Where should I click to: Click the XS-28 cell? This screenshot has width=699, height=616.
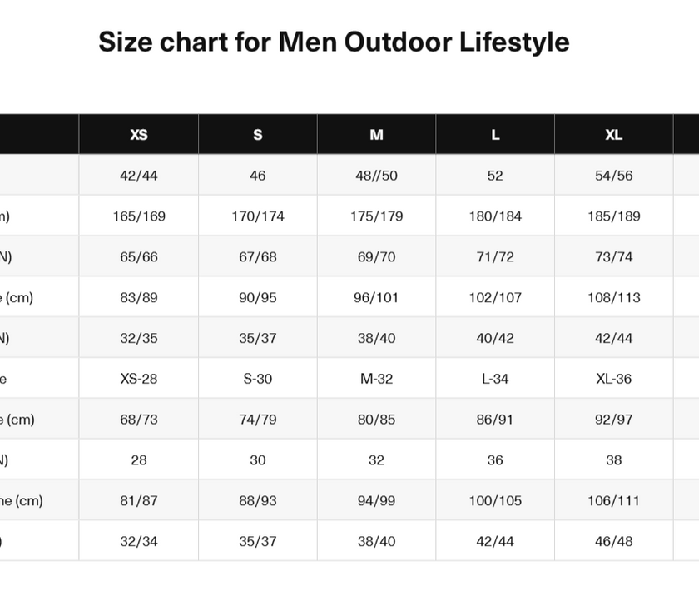click(139, 379)
